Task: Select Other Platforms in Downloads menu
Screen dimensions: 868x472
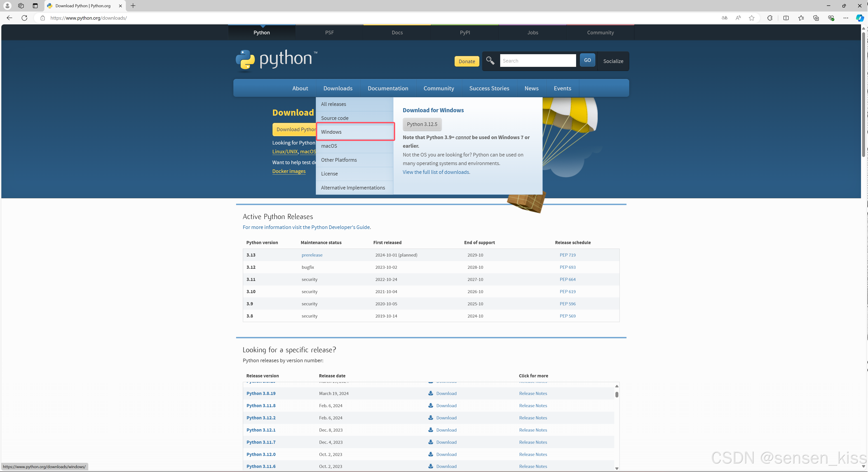Action: pos(354,160)
